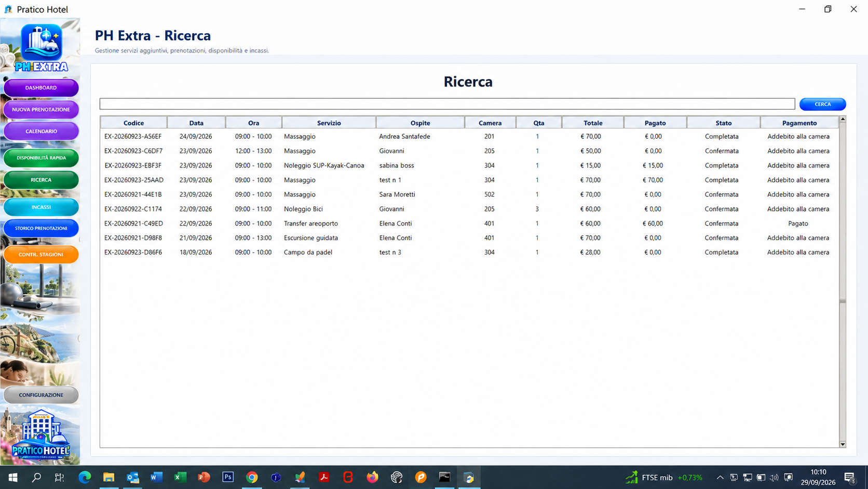Open File Explorer from taskbar

click(108, 477)
